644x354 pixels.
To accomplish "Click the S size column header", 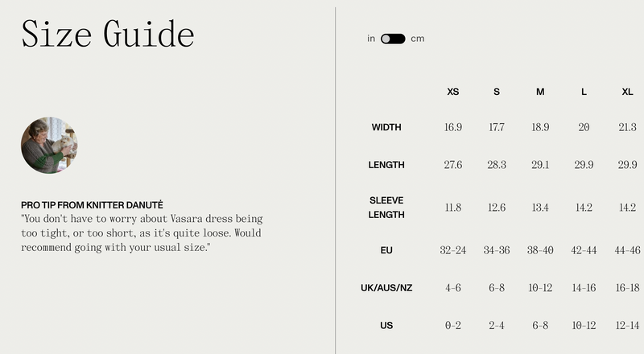I will 497,92.
